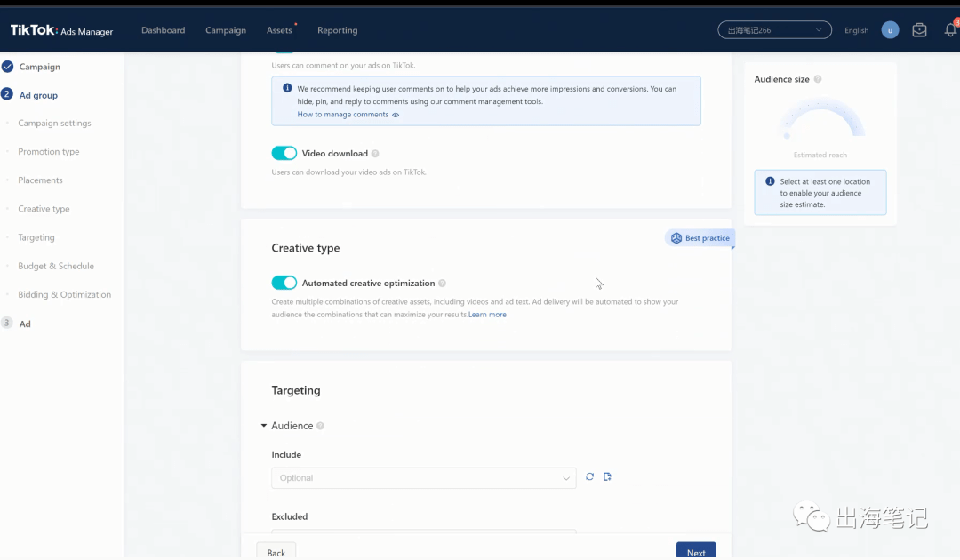Go to Campaign step in sidebar
Image resolution: width=960 pixels, height=560 pixels.
pyautogui.click(x=40, y=67)
